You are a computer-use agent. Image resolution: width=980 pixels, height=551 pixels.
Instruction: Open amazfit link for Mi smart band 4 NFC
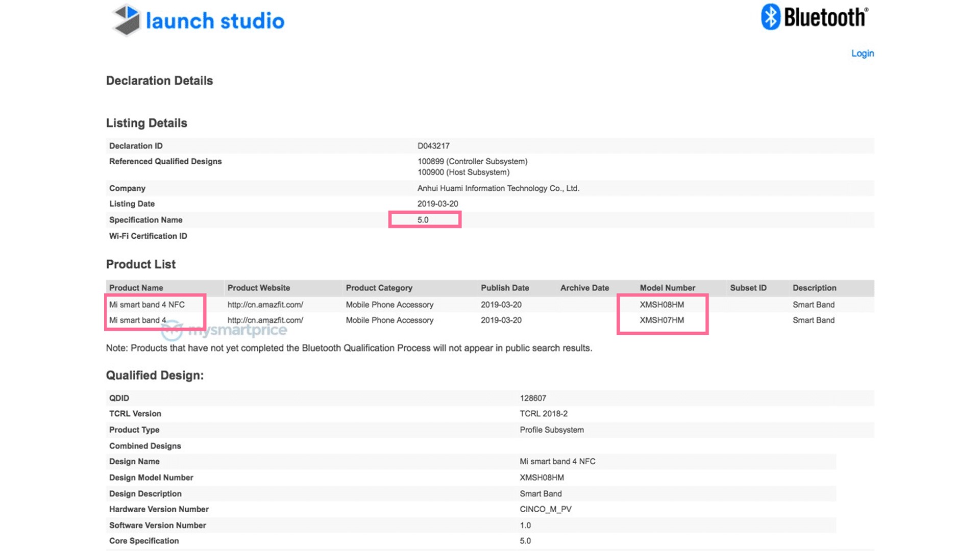click(265, 305)
